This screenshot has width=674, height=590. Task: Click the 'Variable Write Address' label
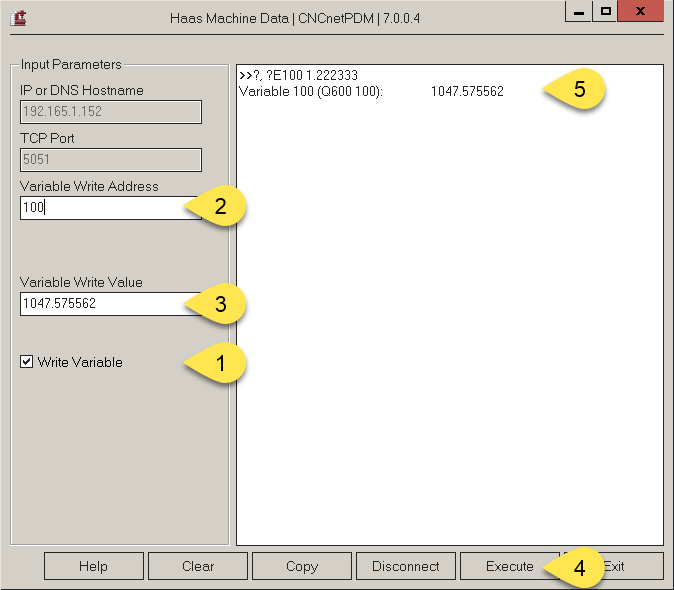tap(89, 186)
